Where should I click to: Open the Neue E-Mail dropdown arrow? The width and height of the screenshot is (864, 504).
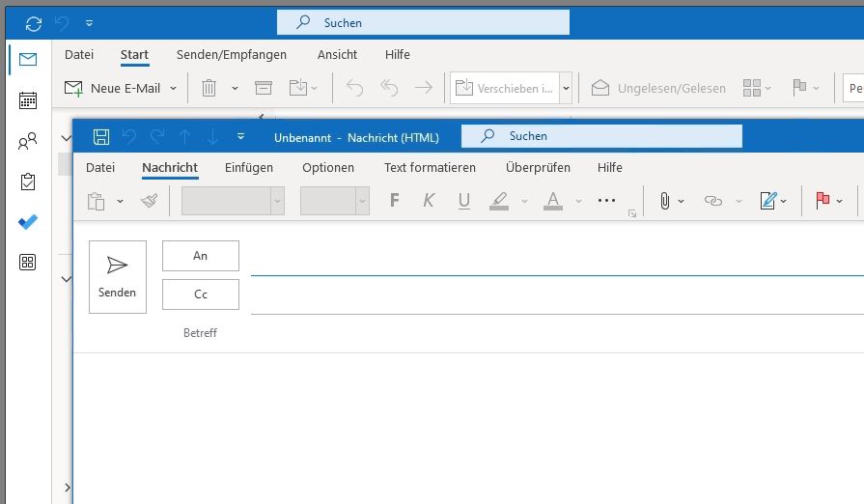(x=174, y=88)
